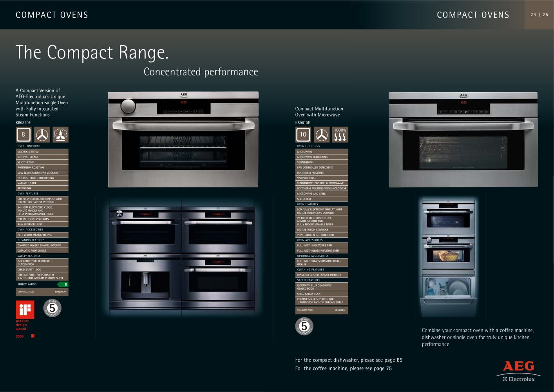This screenshot has width=554, height=392.
Task: Click the 'CATALYTIC ROOF LINERS' row
Action: 42,250
